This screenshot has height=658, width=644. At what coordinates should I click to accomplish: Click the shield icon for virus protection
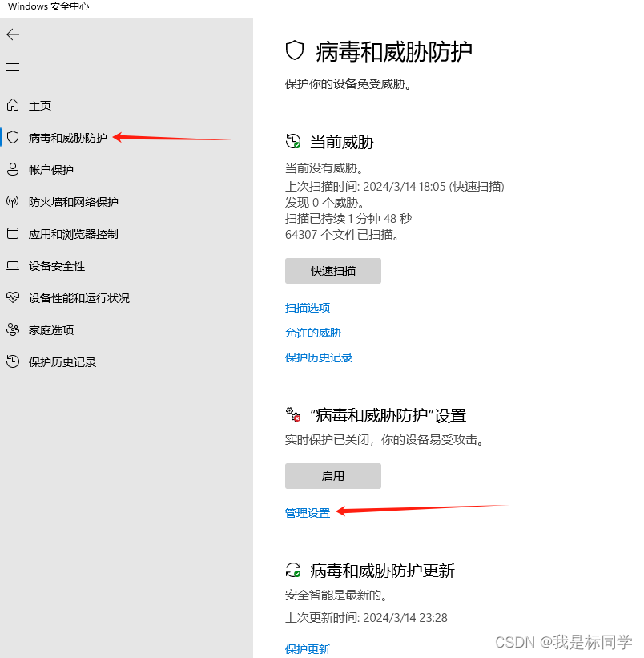13,137
